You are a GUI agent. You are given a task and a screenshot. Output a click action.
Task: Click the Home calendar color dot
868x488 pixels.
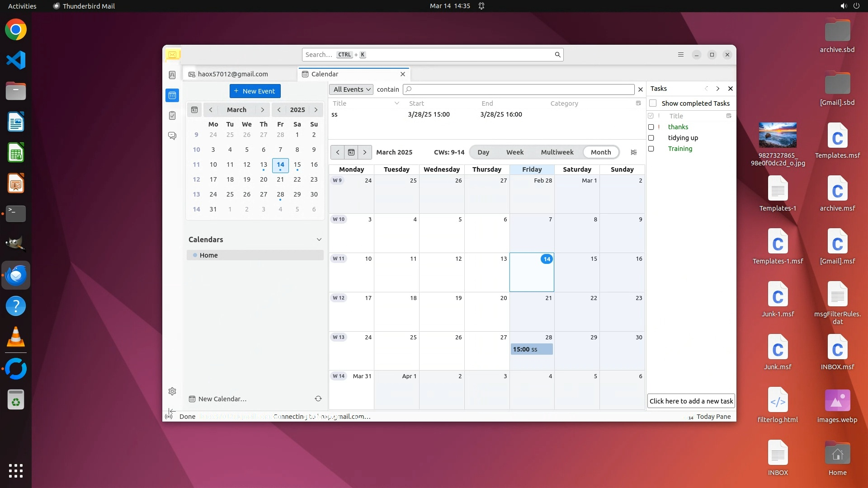[195, 255]
